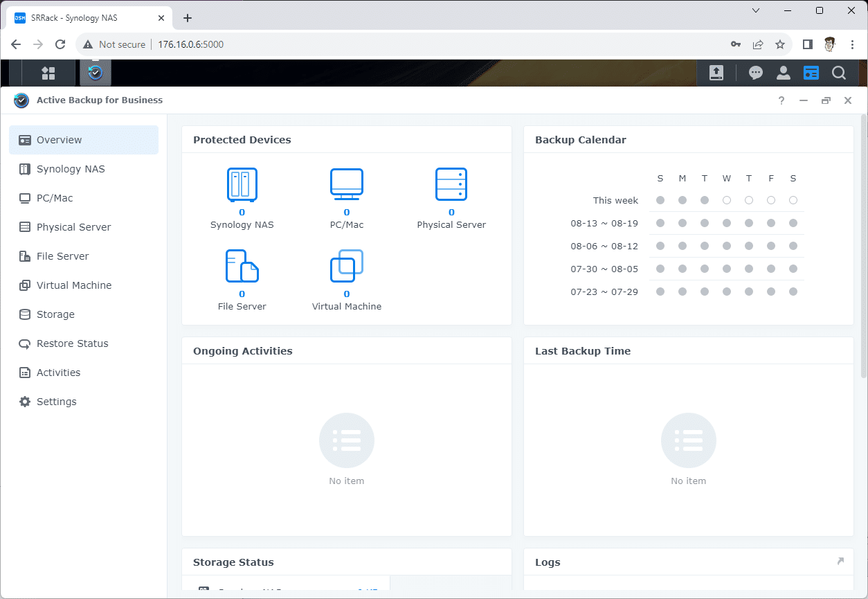Click the Not secure site info
The width and height of the screenshot is (868, 599).
point(114,44)
